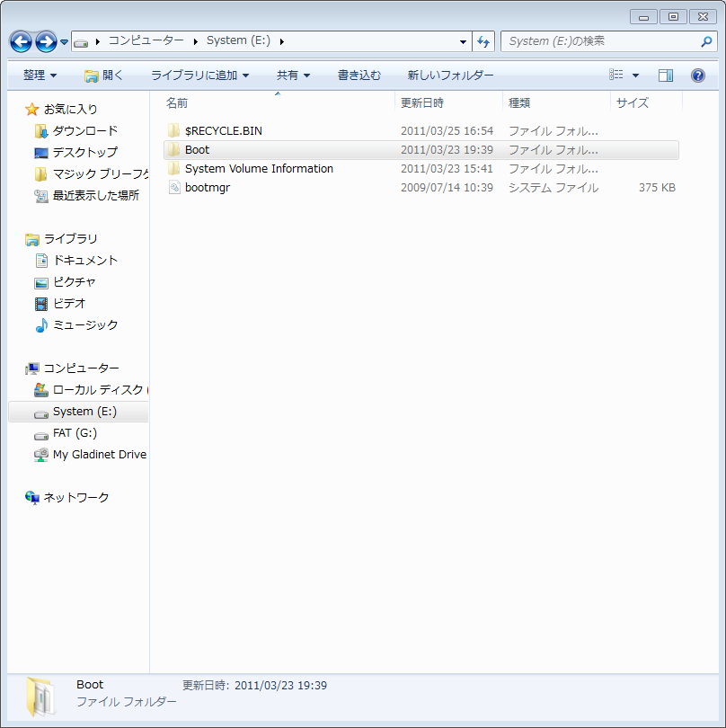Click the ミュージック note icon

(x=41, y=325)
